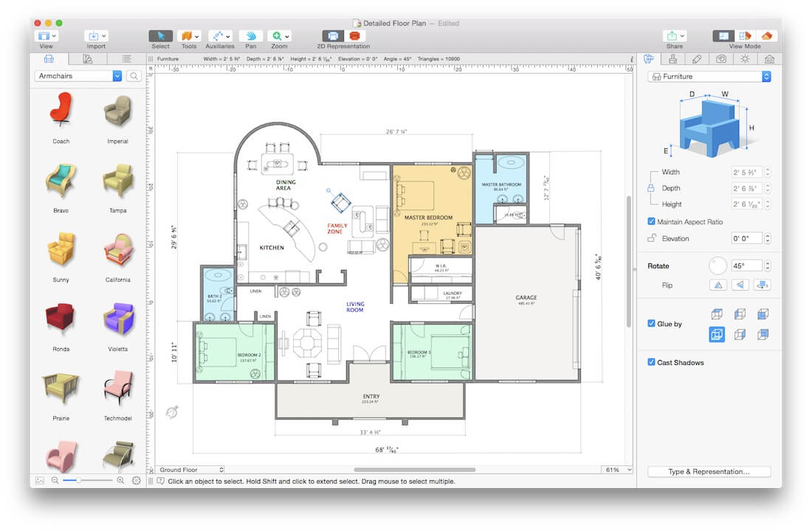This screenshot has width=812, height=531.
Task: Activate the Pan hand tool
Action: click(x=251, y=35)
